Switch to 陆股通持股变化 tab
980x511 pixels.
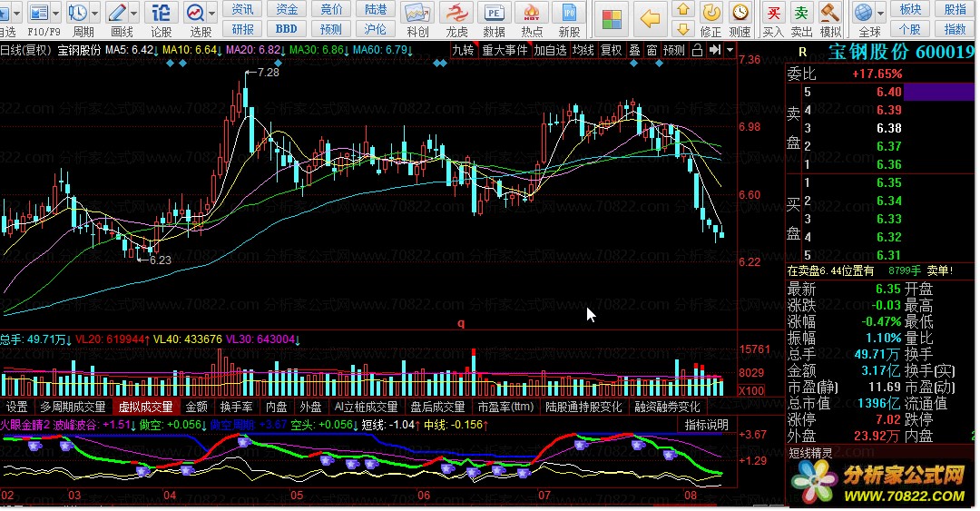[583, 407]
